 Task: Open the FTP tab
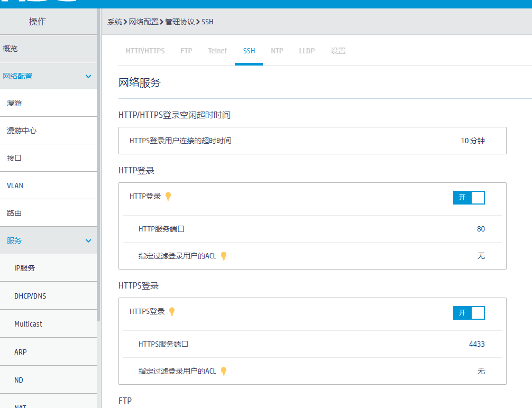click(x=186, y=51)
